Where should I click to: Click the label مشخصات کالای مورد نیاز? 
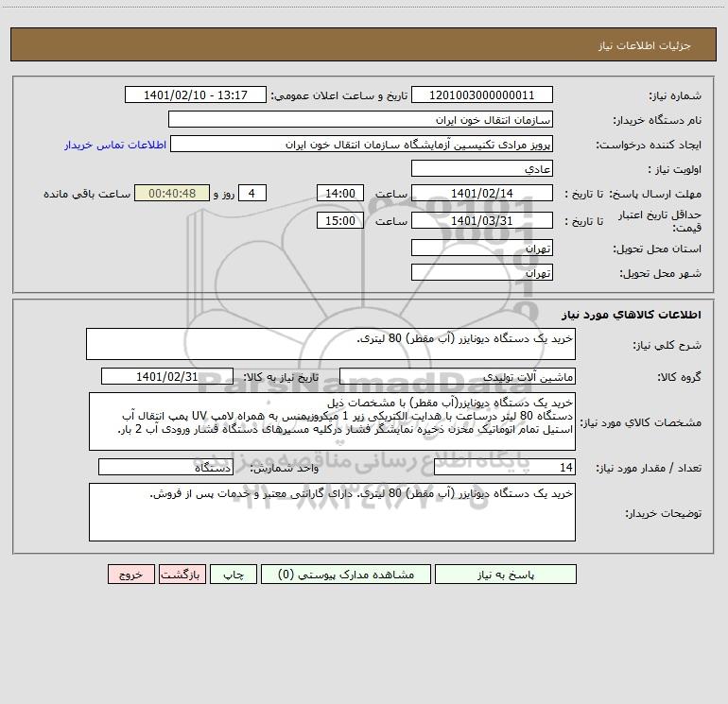tap(641, 422)
